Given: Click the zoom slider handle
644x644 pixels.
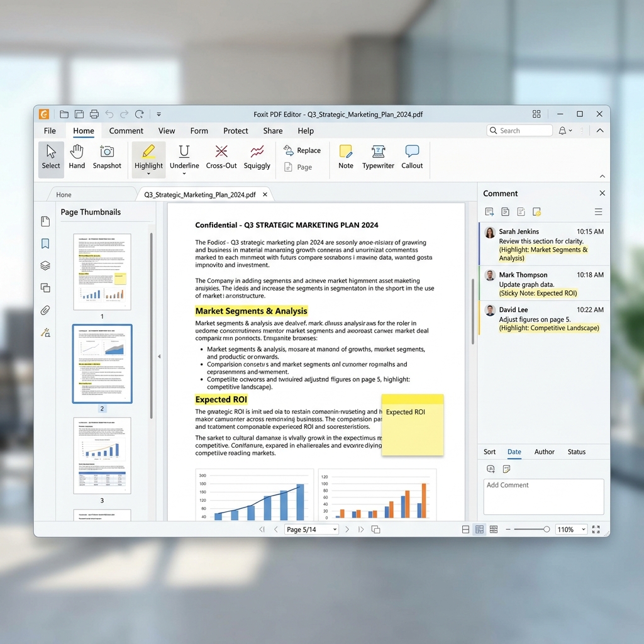Looking at the screenshot, I should (x=547, y=530).
